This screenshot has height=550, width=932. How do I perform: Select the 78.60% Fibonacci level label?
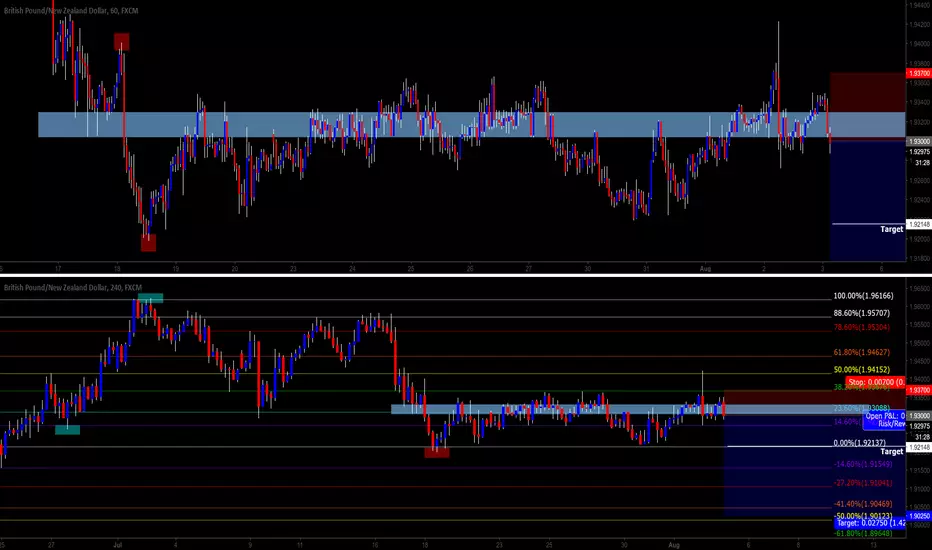(x=862, y=327)
